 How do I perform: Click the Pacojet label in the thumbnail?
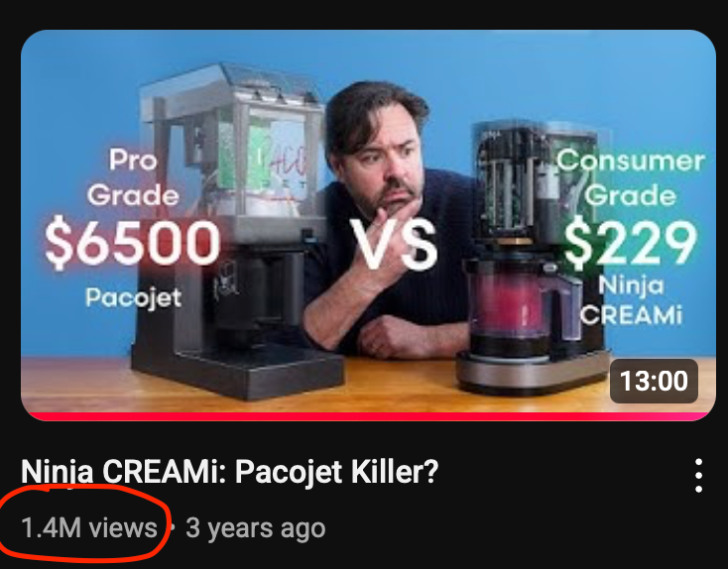pyautogui.click(x=133, y=297)
